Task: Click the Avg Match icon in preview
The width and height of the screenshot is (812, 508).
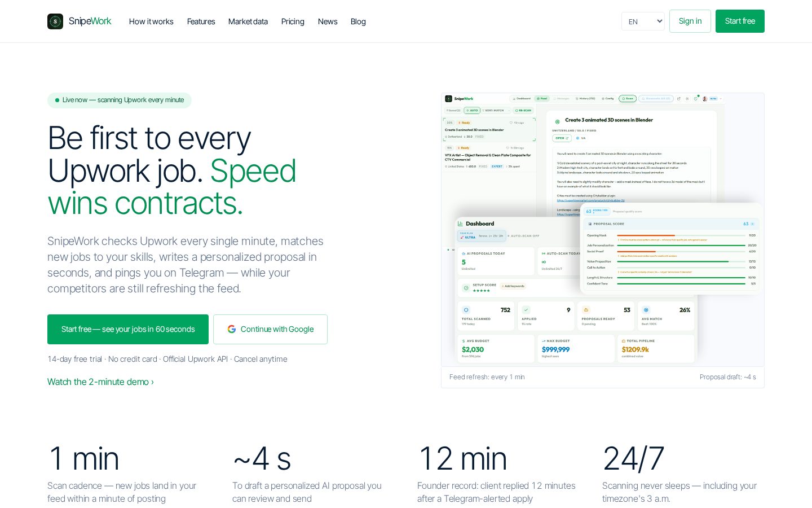Action: tap(646, 310)
